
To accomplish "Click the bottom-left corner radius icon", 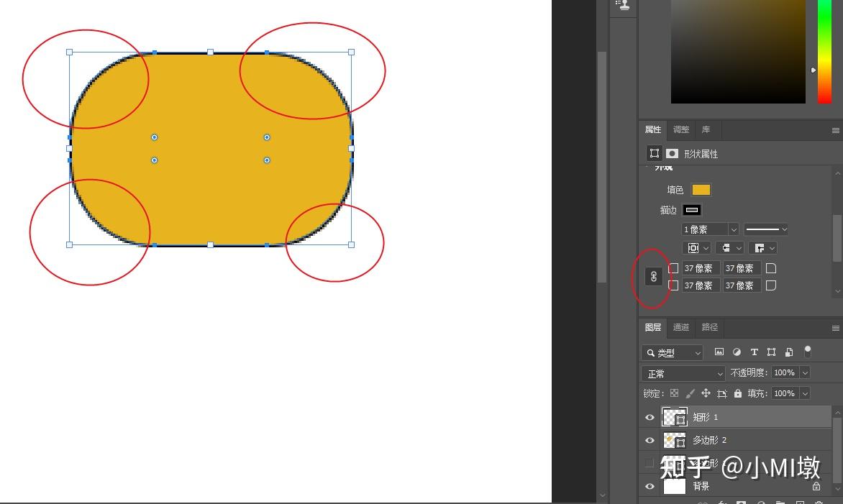I will 673,285.
